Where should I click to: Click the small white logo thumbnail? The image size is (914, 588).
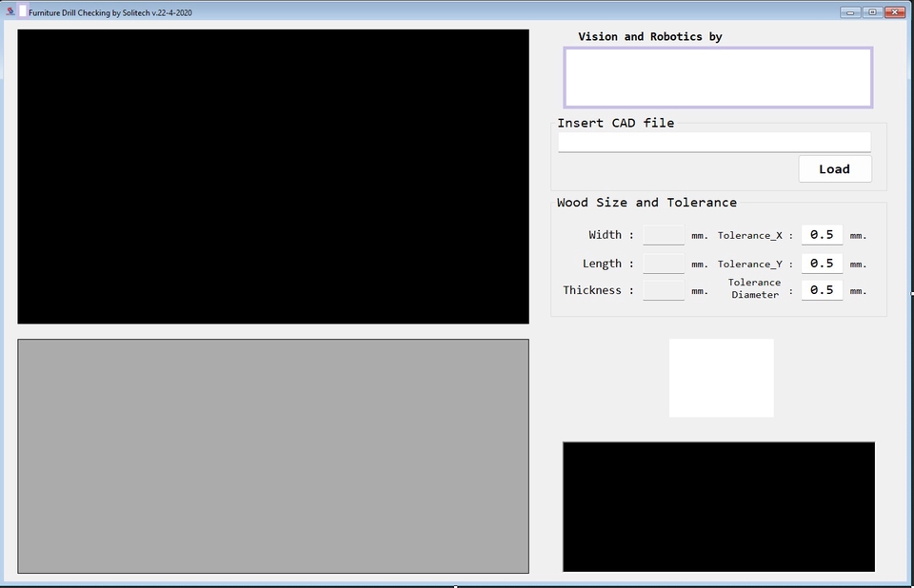pyautogui.click(x=721, y=377)
